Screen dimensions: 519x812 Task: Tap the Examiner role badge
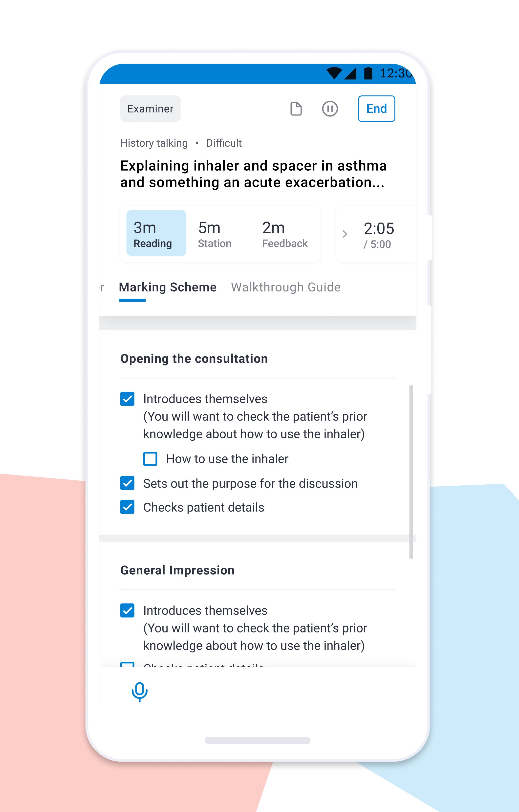point(150,109)
